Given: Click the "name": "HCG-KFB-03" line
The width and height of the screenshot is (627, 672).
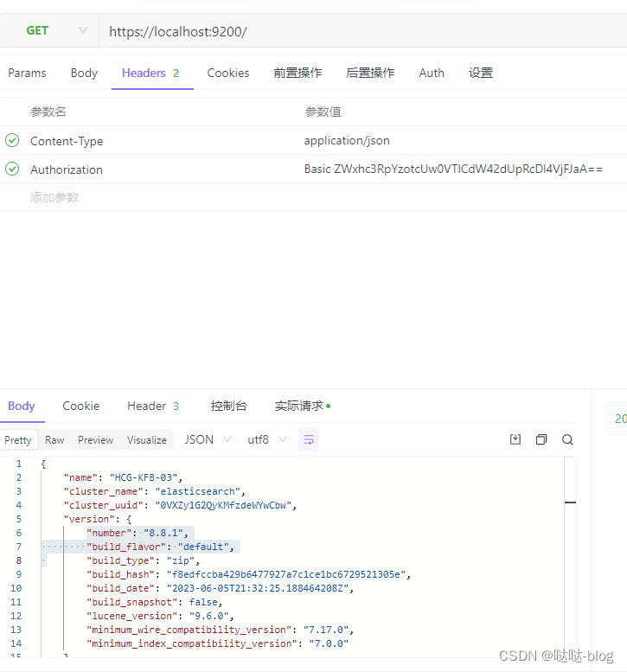Looking at the screenshot, I should click(x=123, y=477).
